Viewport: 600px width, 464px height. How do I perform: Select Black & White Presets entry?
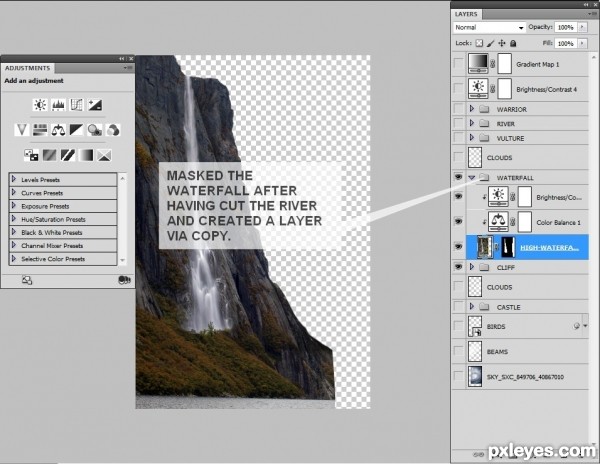[63, 232]
